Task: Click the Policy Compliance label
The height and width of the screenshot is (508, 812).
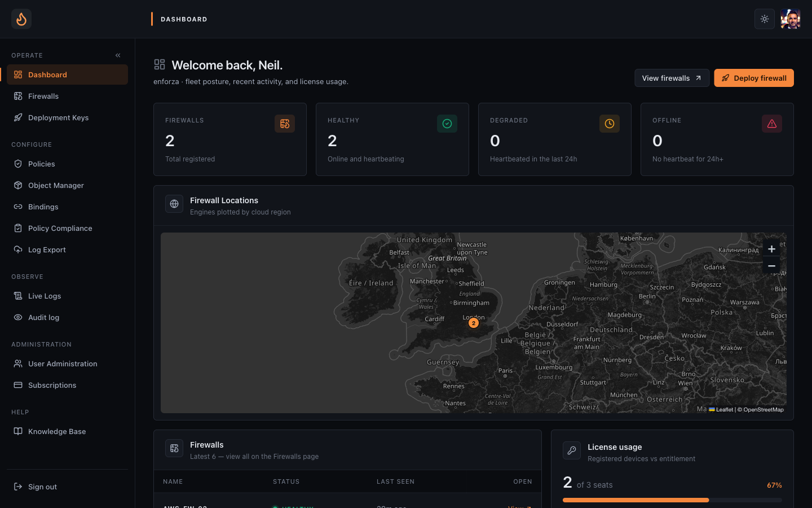Action: pyautogui.click(x=60, y=228)
